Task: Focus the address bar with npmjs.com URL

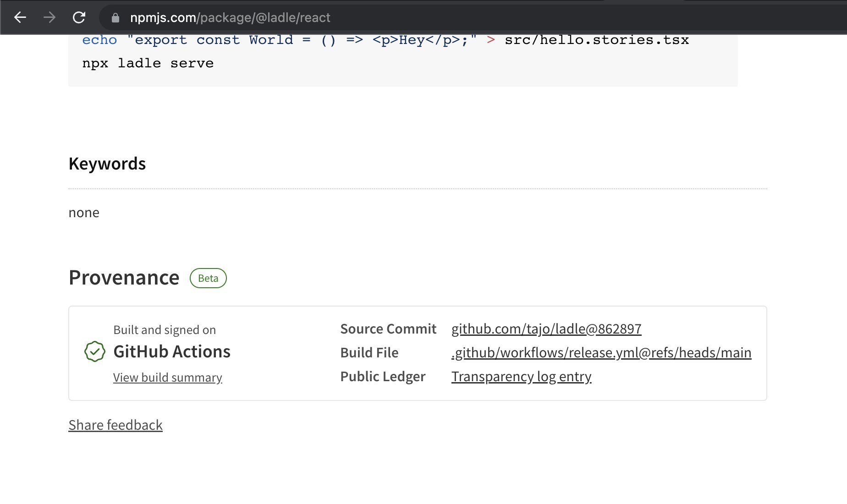Action: (x=472, y=17)
